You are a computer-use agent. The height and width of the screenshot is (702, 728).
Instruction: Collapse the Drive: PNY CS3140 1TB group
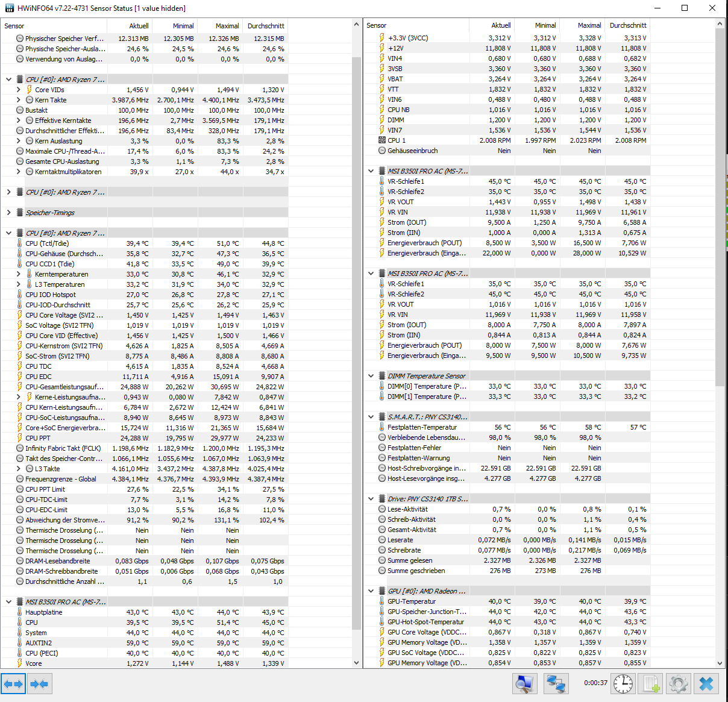coord(371,499)
